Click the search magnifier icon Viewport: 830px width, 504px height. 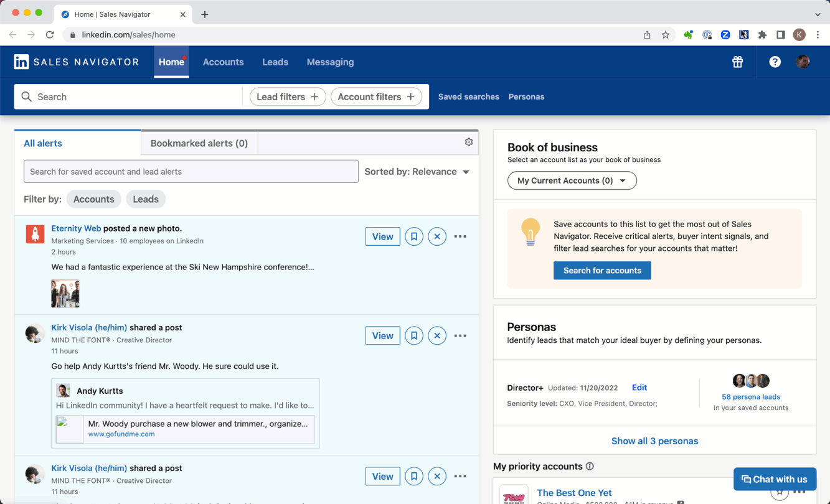coord(26,96)
